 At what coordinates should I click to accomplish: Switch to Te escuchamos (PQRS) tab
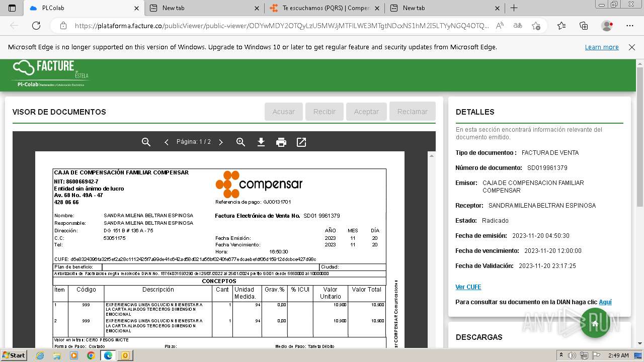point(326,8)
